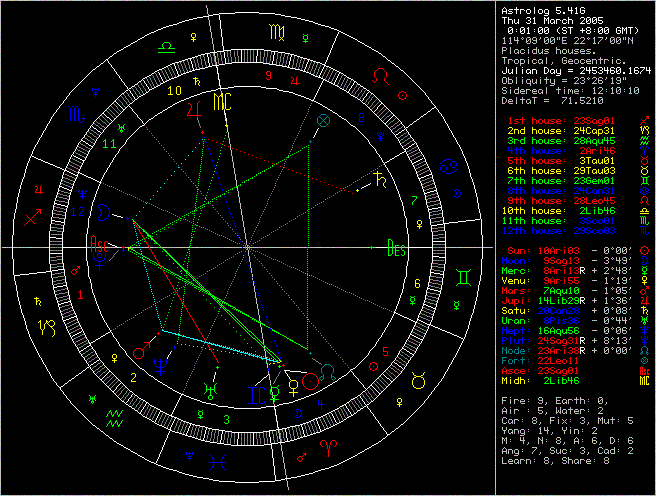The height and width of the screenshot is (496, 656).
Task: Select the green Aquarius glyph on the zodiac ring
Action: pos(117,417)
